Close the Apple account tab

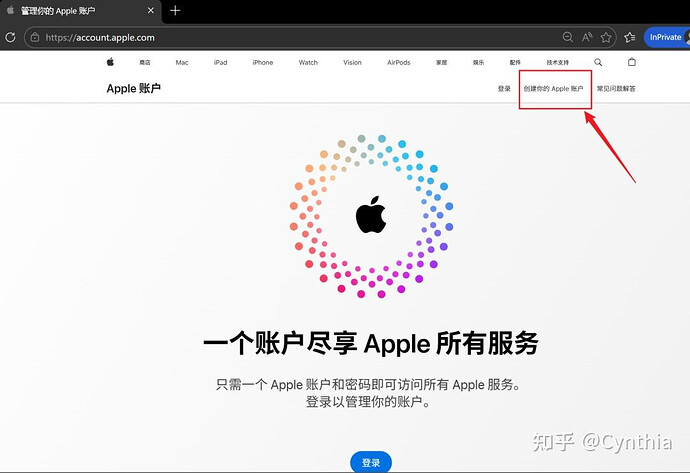coord(151,10)
